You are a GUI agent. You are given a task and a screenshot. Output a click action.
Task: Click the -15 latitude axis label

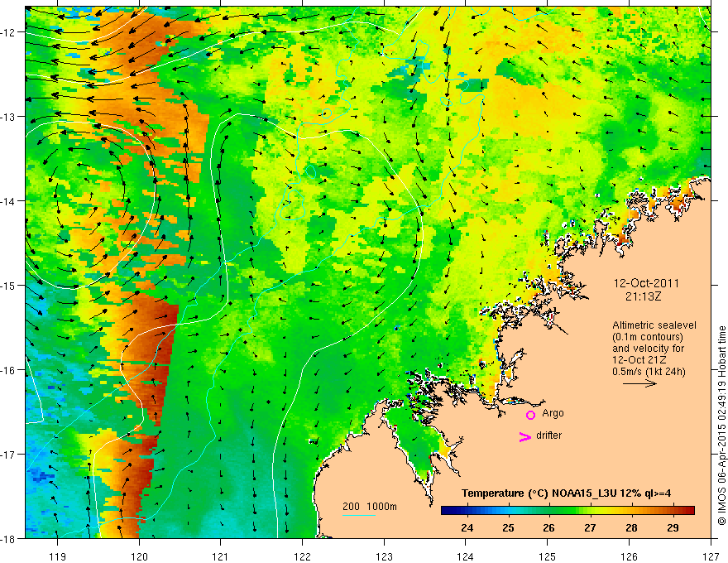point(8,285)
